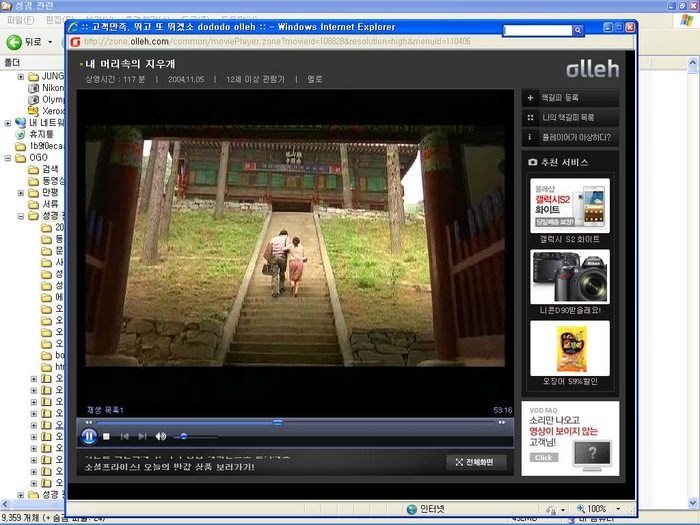Skip to the next track
The image size is (700, 525).
[x=142, y=437]
